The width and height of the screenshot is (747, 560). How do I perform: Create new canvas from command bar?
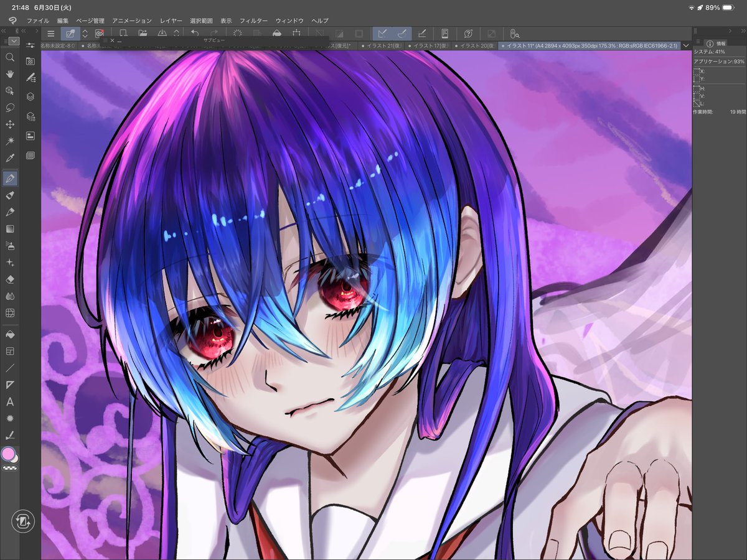pos(123,34)
